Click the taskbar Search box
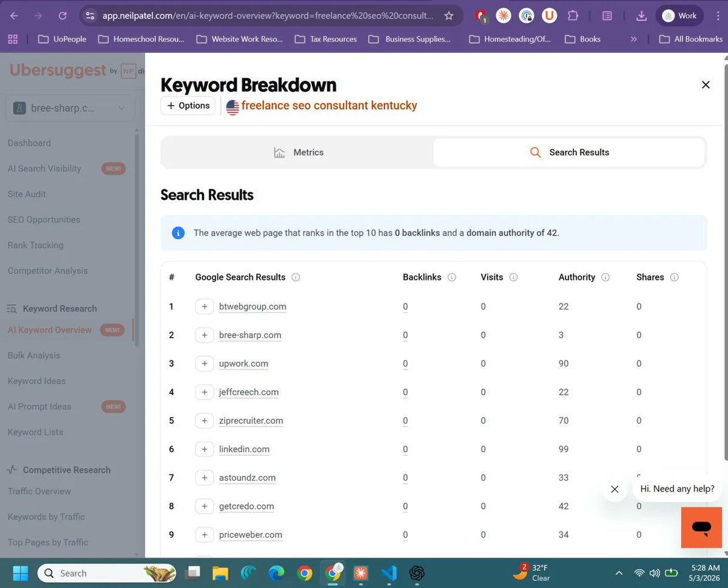The image size is (728, 588). coord(107,573)
